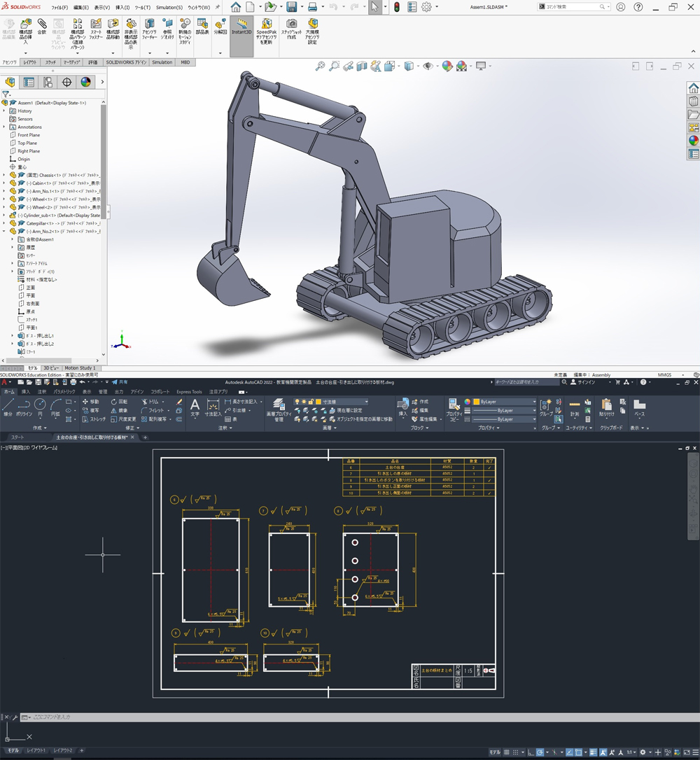The image size is (700, 760).
Task: Toggle the layer freeze sun icon
Action: [304, 402]
